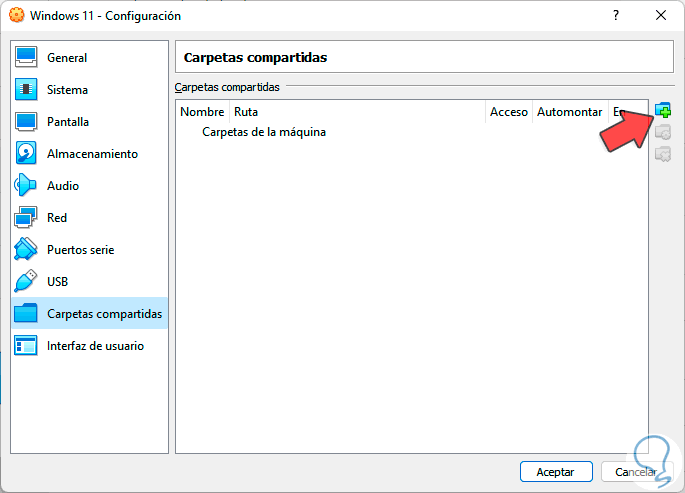Go to Interfaz de usuario section
Viewport: 685px width, 493px height.
click(95, 346)
